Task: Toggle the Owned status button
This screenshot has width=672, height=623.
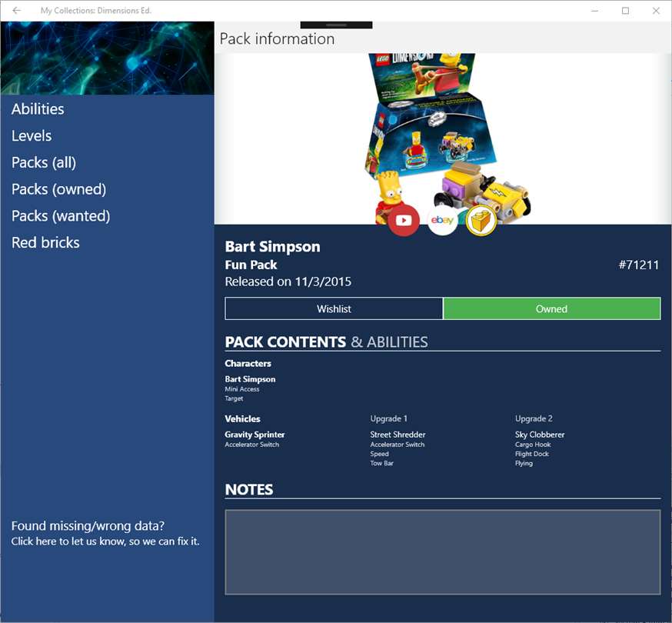Action: [551, 308]
